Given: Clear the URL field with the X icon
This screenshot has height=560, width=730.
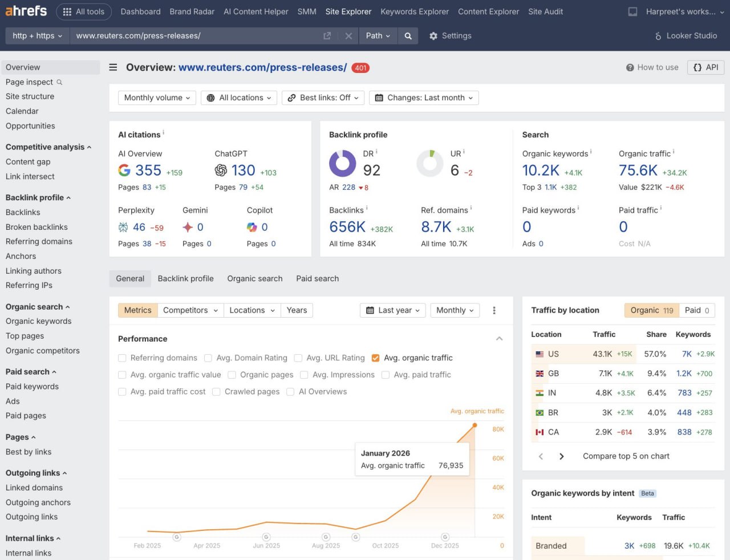Looking at the screenshot, I should click(x=348, y=36).
